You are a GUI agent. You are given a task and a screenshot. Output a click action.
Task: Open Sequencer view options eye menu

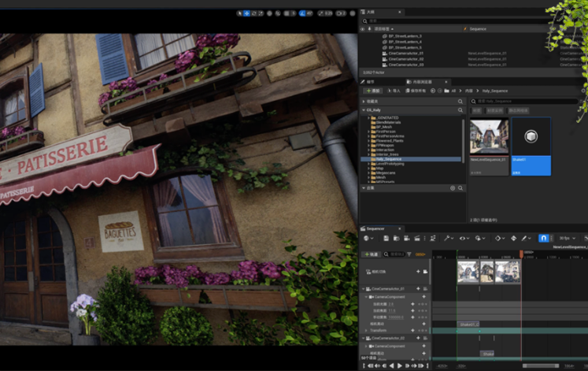click(x=464, y=238)
